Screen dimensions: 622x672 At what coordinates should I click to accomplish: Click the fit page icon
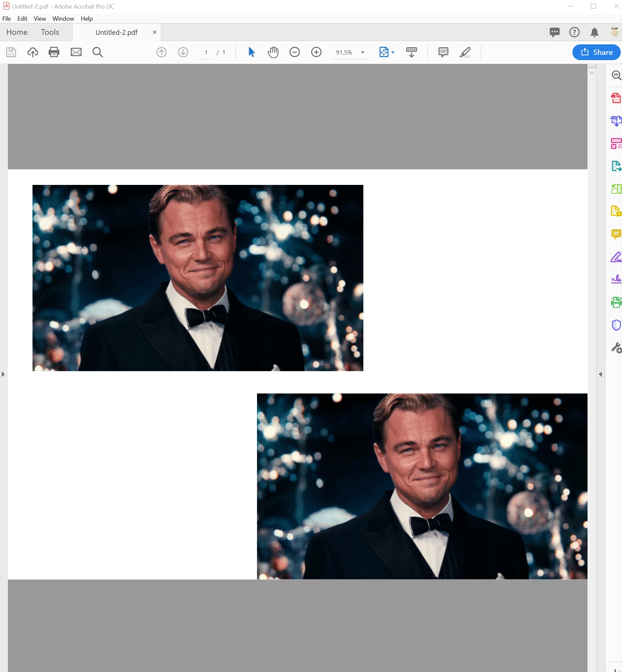coord(384,52)
